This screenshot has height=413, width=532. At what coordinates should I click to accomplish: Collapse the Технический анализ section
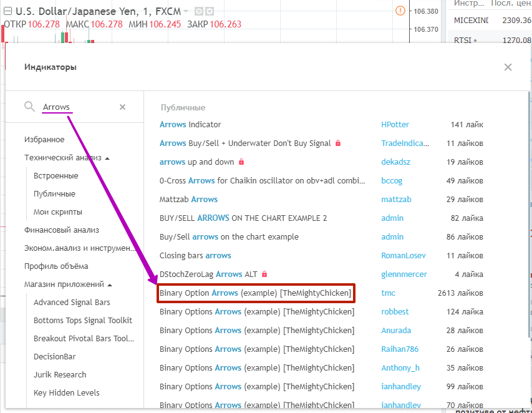click(107, 158)
